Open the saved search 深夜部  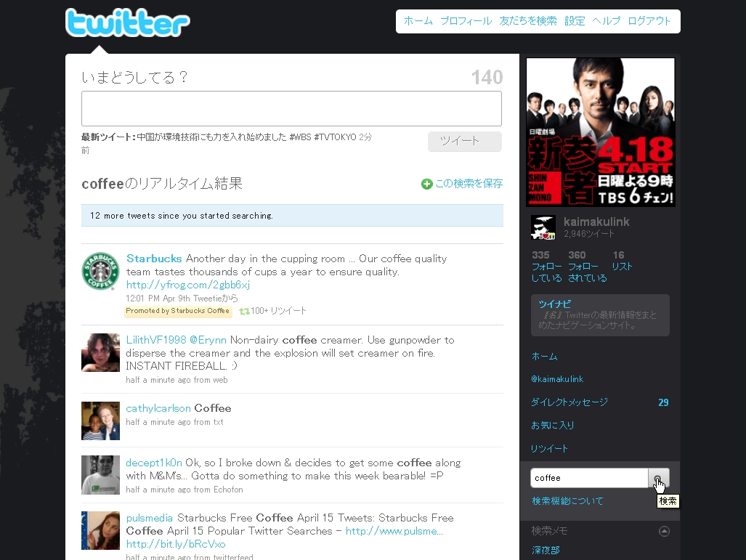click(x=546, y=551)
